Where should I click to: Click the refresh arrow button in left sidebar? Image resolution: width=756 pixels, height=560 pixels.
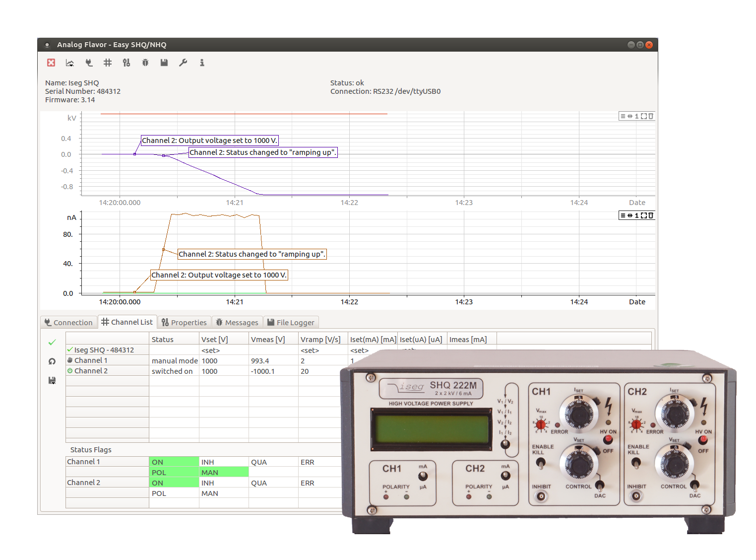(52, 361)
